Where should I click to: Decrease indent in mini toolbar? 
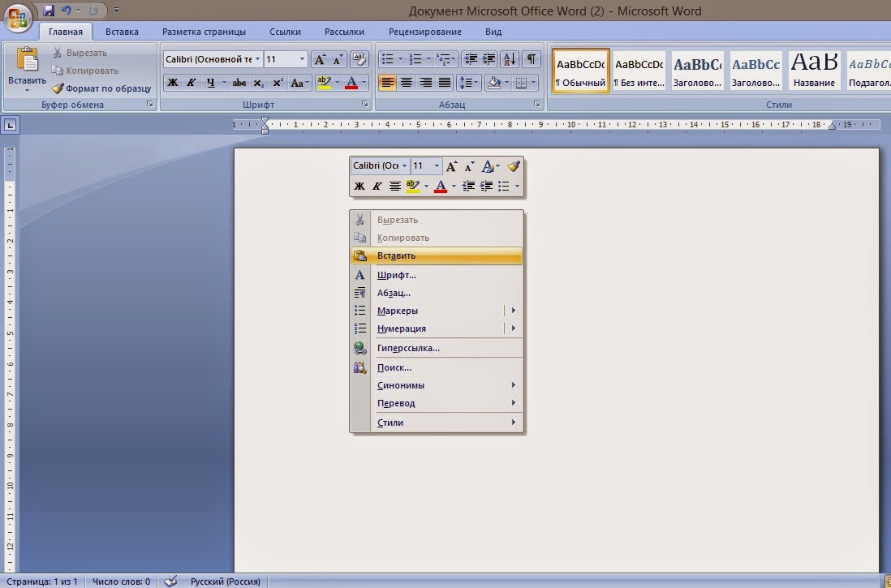467,186
